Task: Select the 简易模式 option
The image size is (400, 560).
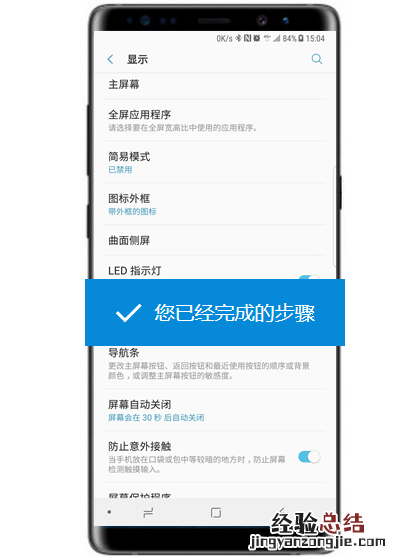Action: pos(215,162)
